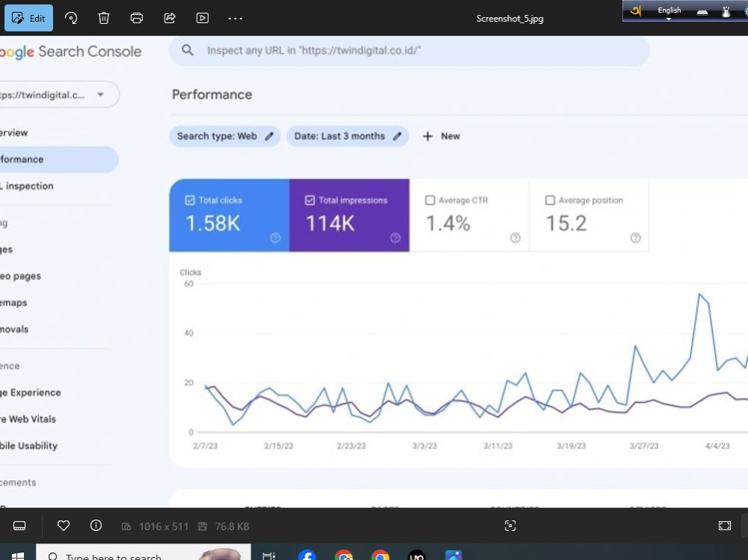This screenshot has width=748, height=560.
Task: Click help icon on Total impressions card
Action: click(x=395, y=238)
